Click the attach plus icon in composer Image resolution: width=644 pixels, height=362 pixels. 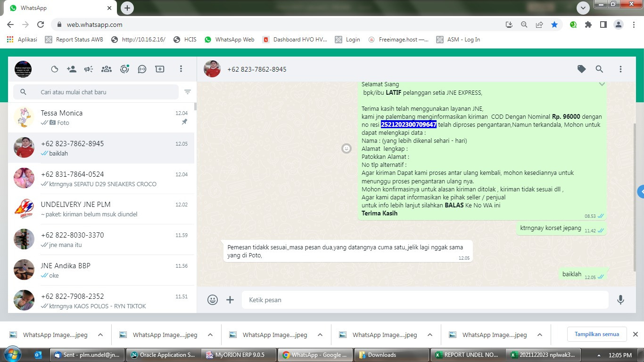230,300
